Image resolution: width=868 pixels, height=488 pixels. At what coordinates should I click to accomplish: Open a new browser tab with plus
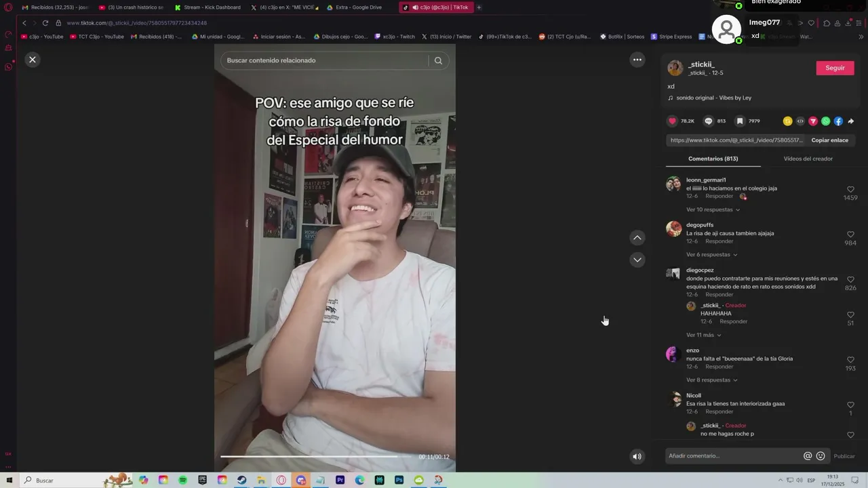[479, 7]
